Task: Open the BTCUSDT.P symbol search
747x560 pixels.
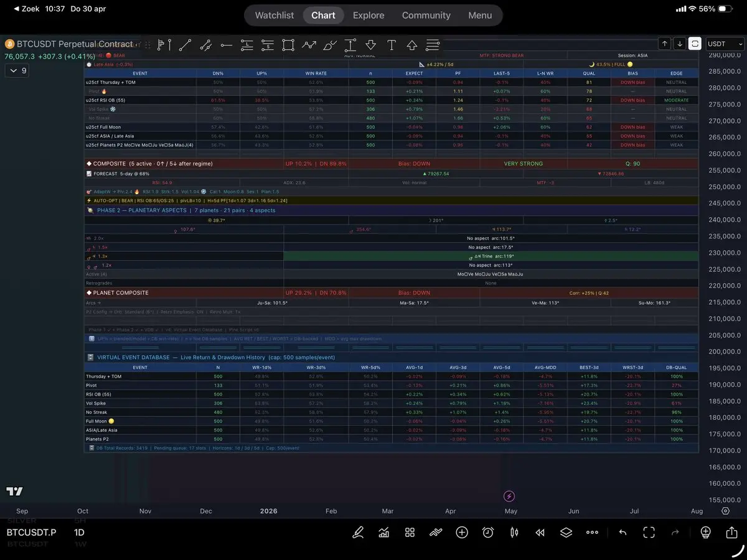Action: [31, 533]
